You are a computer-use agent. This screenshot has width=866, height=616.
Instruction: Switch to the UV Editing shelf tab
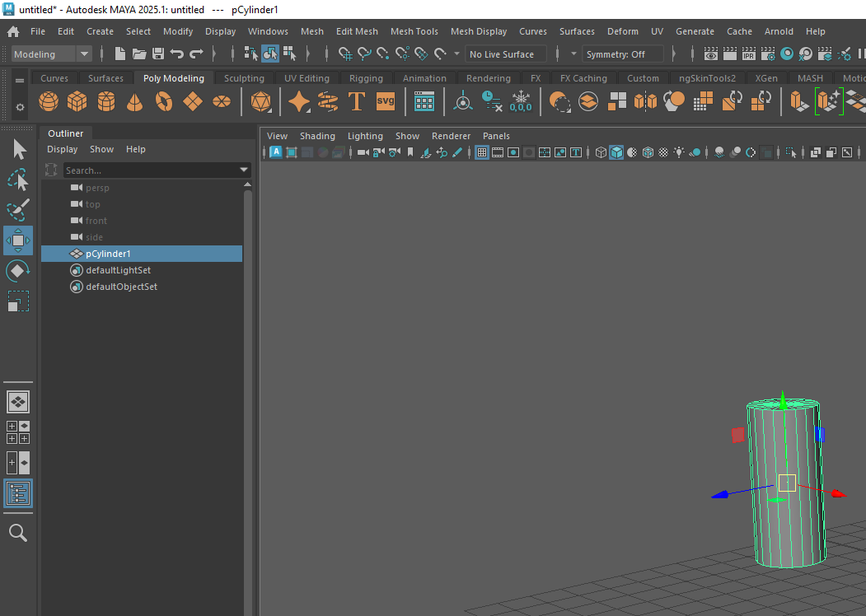point(307,78)
